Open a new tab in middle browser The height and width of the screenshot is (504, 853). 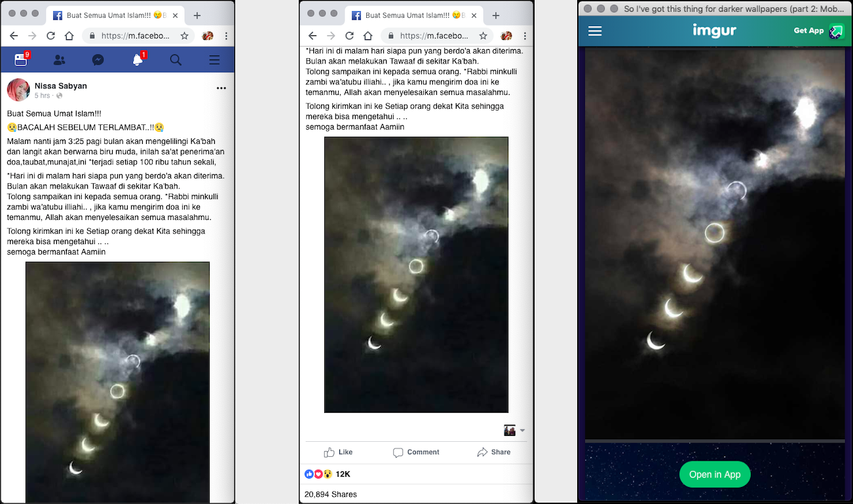click(496, 16)
